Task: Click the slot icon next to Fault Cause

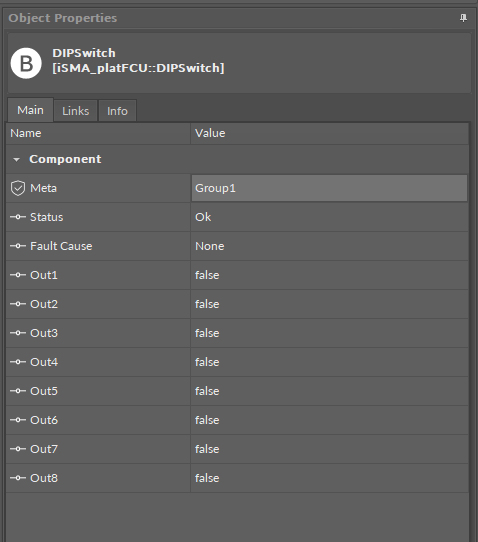Action: tap(18, 246)
